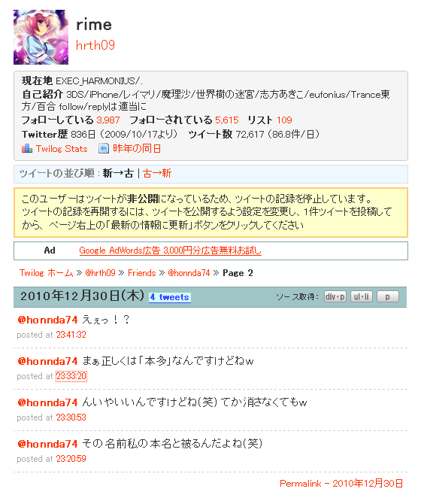Viewport: 421px width, 504px height.
Task: Open the rime profile avatar image
Action: tap(41, 38)
